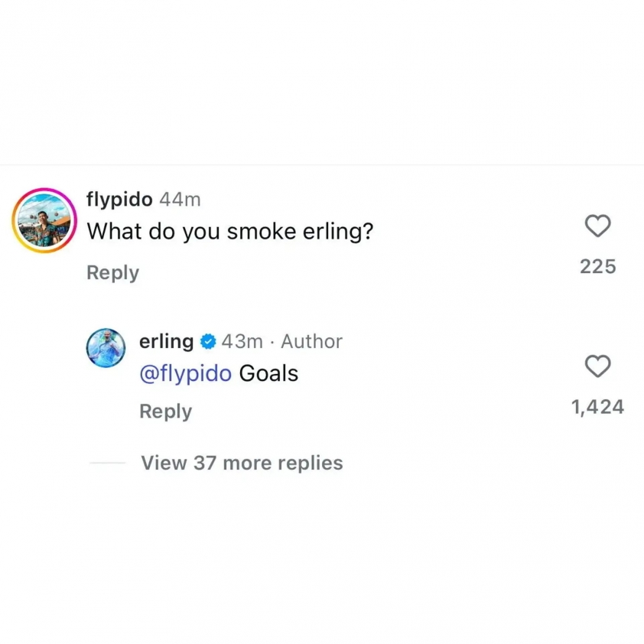This screenshot has height=644, width=644.
Task: Click the short line before View more replies
Action: [107, 463]
